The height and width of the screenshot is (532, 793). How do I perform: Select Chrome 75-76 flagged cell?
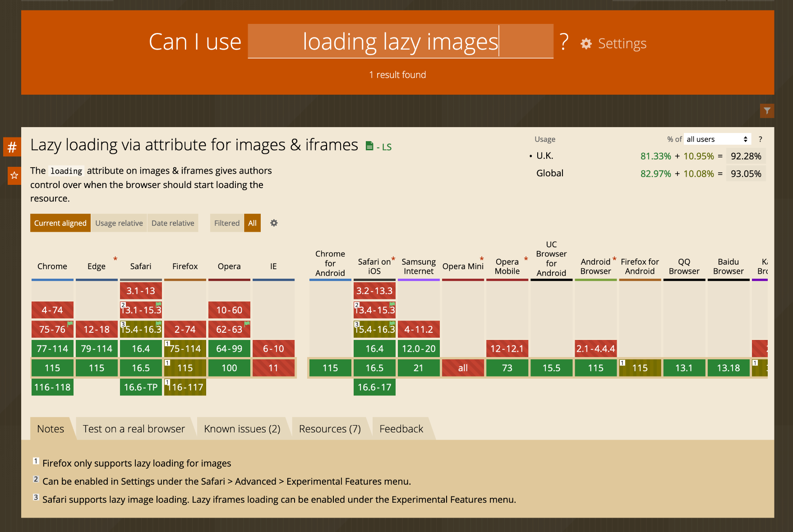coord(52,330)
